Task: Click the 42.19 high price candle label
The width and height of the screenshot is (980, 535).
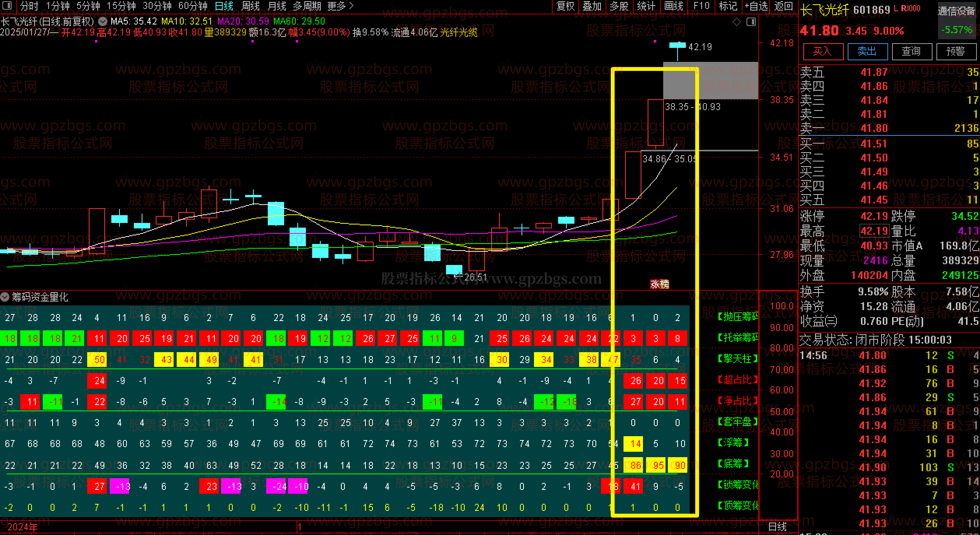Action: (x=700, y=47)
